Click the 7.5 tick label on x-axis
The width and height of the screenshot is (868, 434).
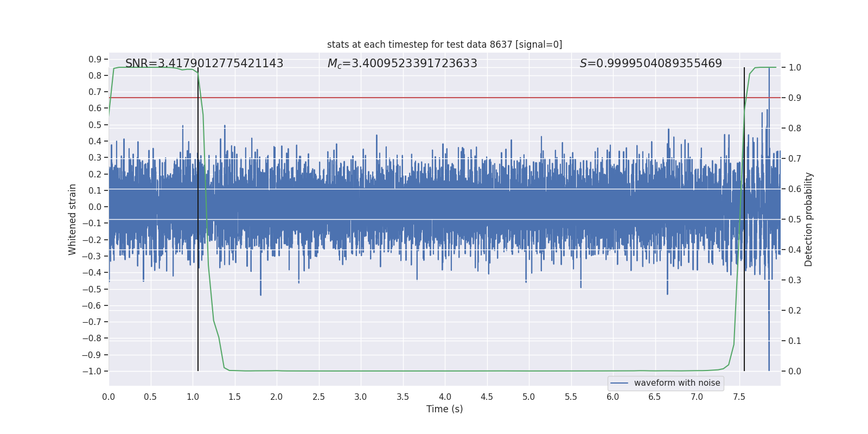pos(739,397)
